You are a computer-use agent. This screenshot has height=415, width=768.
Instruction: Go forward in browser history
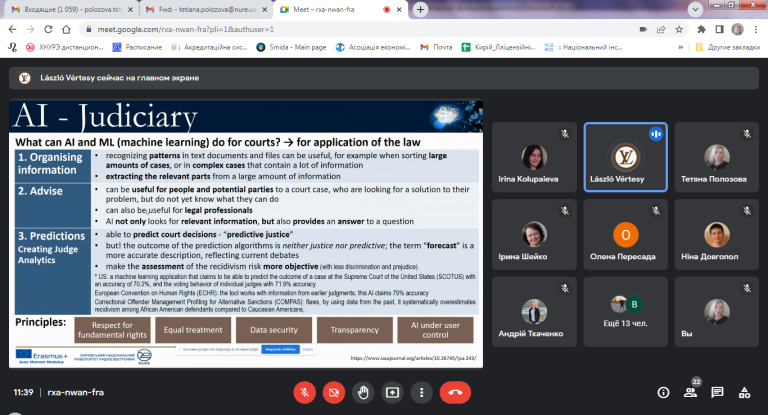(x=30, y=29)
